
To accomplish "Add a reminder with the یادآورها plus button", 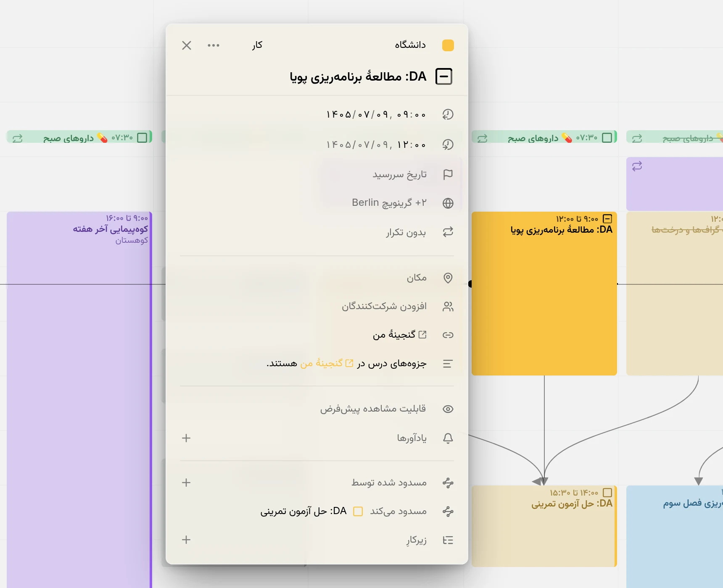I will (x=186, y=438).
